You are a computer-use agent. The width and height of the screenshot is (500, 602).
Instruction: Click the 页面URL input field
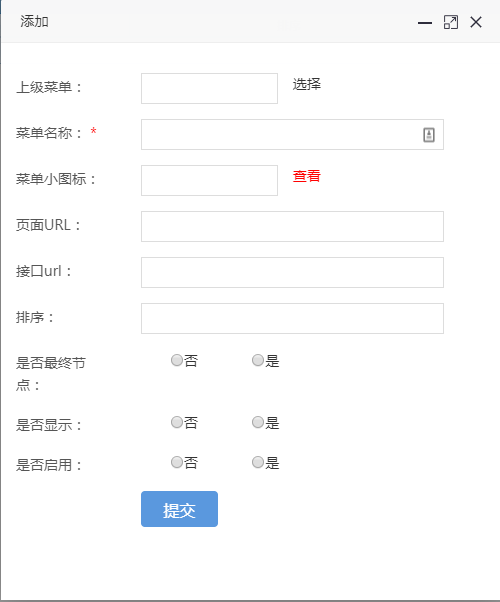(292, 227)
